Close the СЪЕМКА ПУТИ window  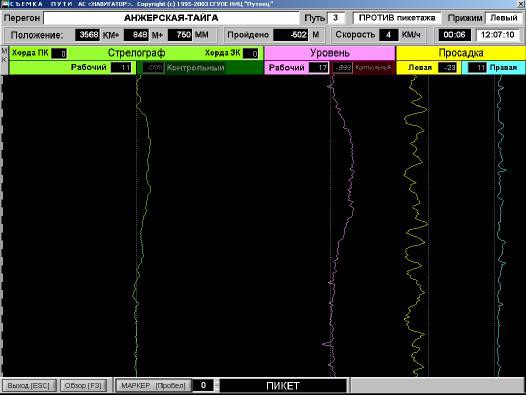tap(521, 4)
